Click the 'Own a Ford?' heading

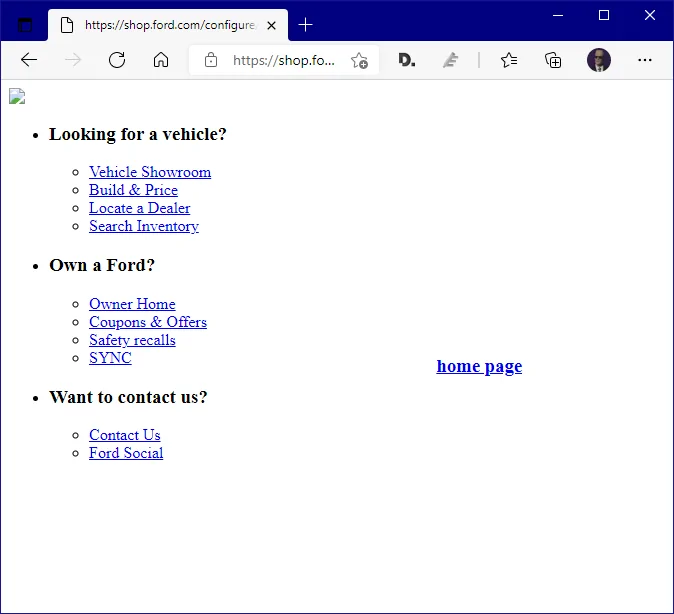pos(102,265)
